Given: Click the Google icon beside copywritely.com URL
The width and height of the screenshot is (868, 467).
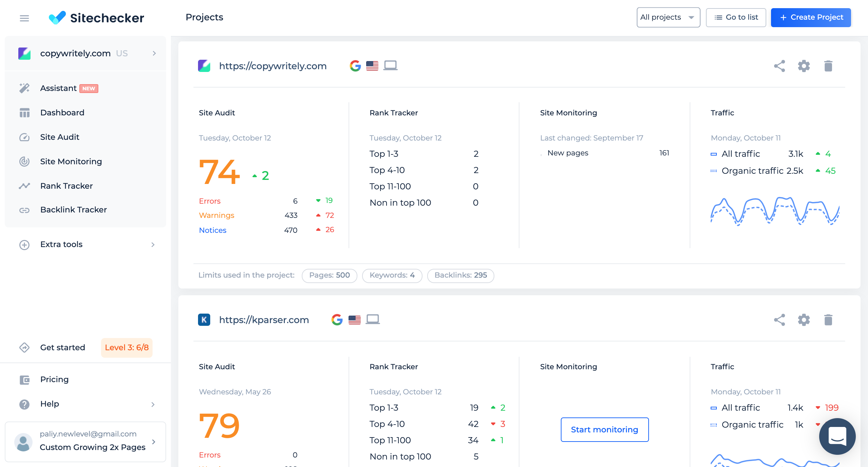Looking at the screenshot, I should point(355,66).
